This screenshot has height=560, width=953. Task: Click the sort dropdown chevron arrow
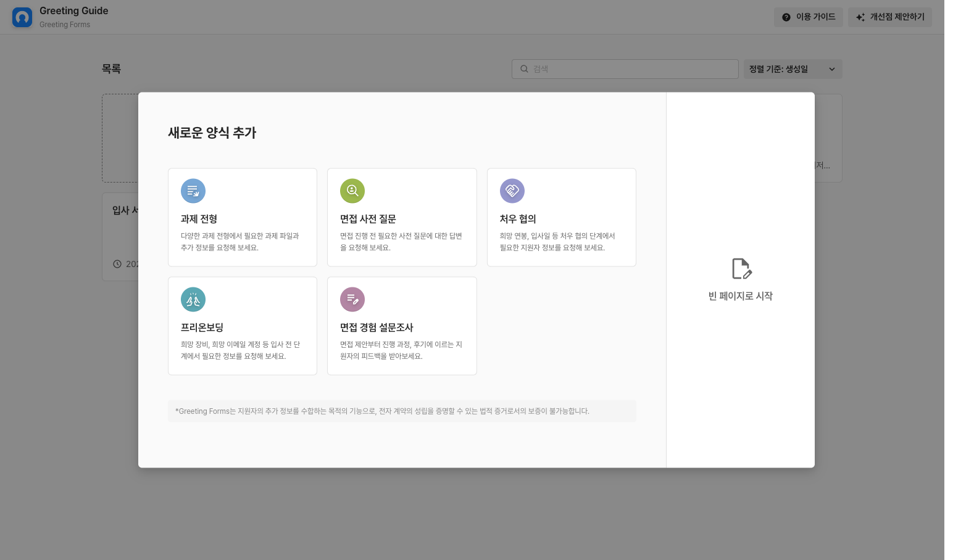tap(832, 69)
